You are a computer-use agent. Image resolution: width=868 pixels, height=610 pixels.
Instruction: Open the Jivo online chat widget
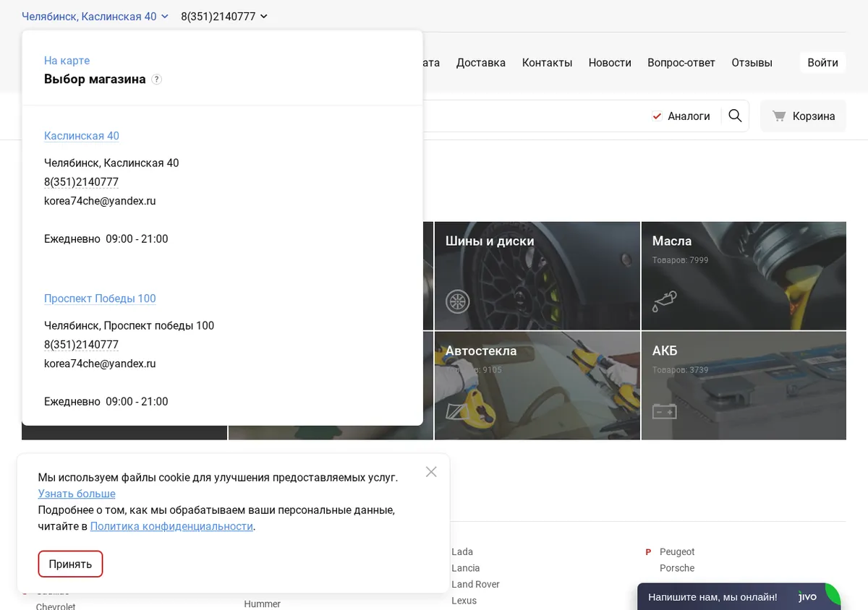[739, 597]
